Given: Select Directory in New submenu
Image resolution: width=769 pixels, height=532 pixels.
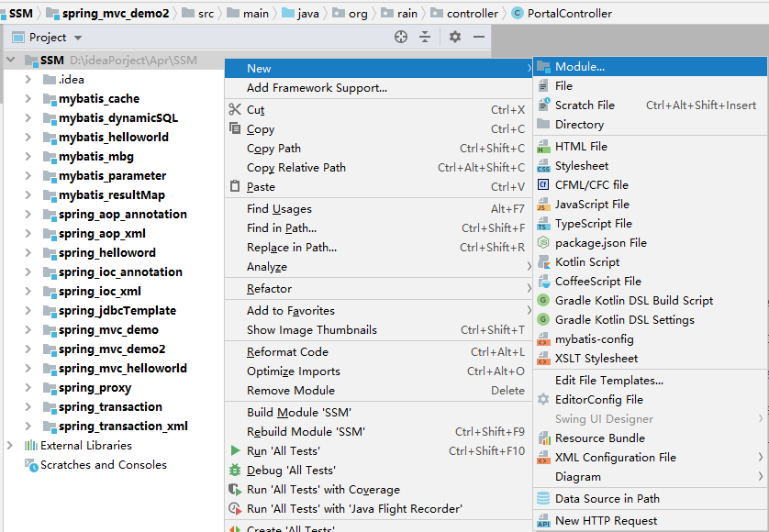Looking at the screenshot, I should pos(650,124).
